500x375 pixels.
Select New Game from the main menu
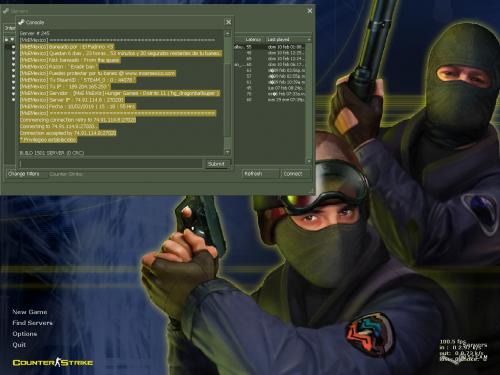[30, 312]
